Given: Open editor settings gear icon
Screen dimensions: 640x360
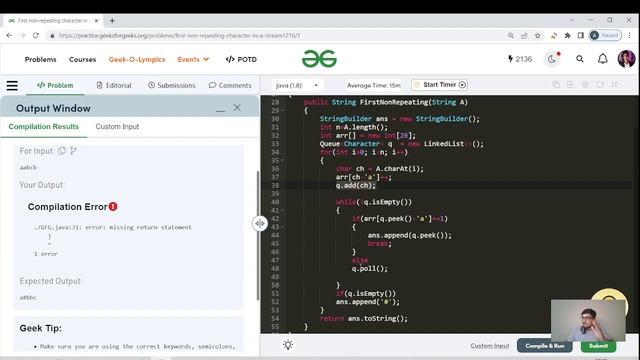Looking at the screenshot, I should pos(585,84).
